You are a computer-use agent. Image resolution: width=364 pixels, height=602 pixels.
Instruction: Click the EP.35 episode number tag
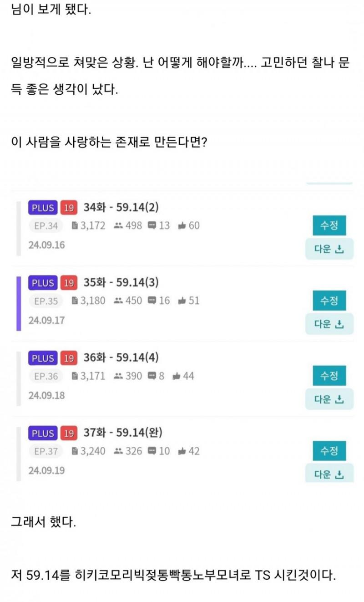click(46, 301)
